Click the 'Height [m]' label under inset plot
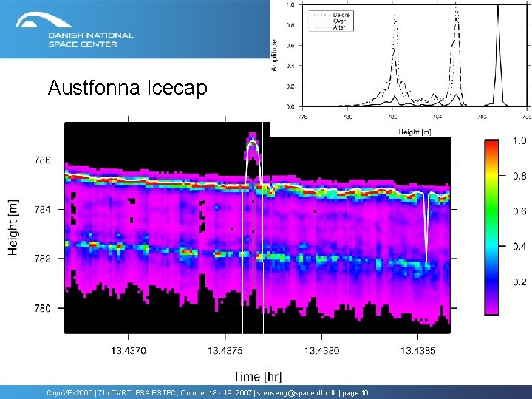Viewport: 532px width, 399px height. [x=415, y=132]
